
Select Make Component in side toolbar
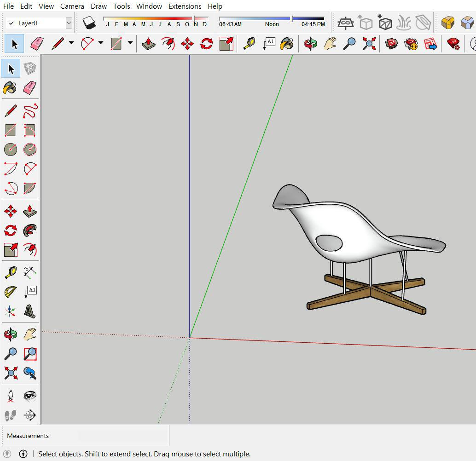(x=30, y=69)
